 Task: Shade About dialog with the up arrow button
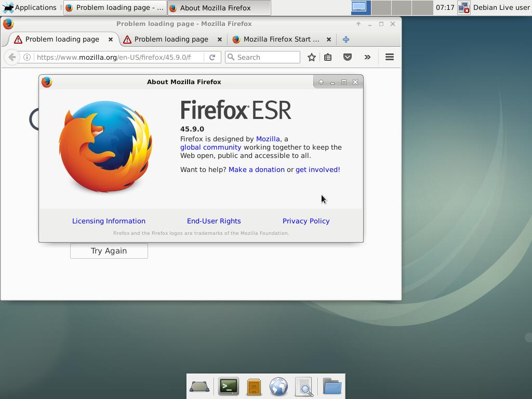click(321, 82)
